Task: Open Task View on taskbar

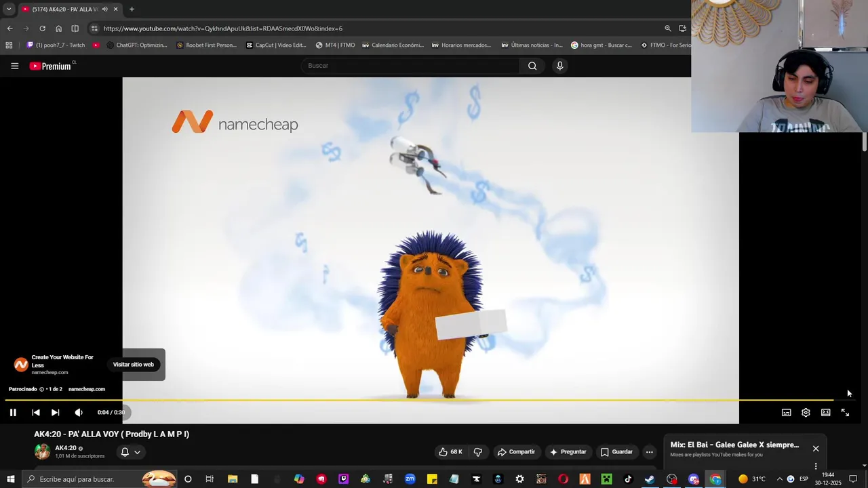Action: (210, 479)
